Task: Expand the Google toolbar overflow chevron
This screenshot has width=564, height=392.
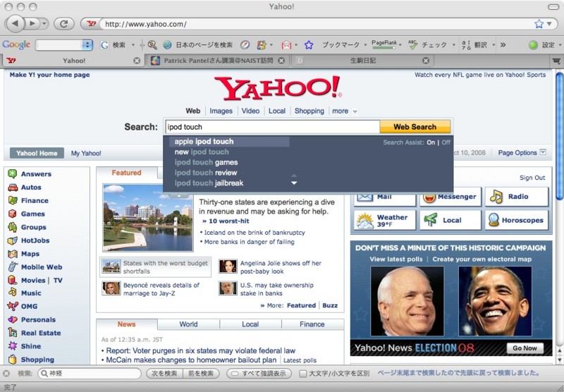Action: 503,45
